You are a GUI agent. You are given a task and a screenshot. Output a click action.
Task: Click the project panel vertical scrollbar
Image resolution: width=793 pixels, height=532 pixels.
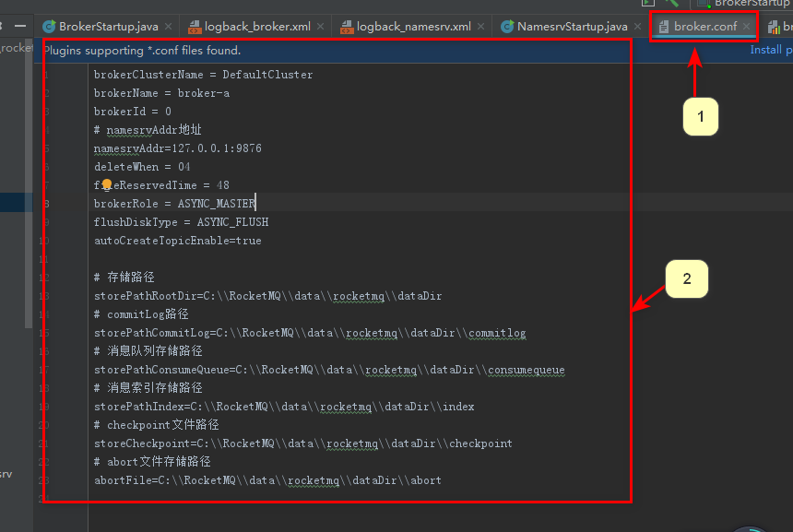29,184
